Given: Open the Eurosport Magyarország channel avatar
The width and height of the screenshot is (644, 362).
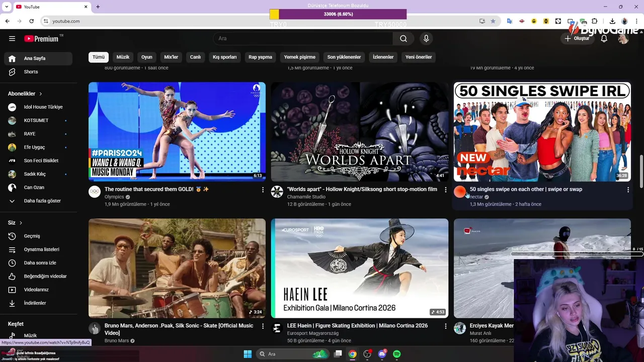Looking at the screenshot, I should [277, 328].
